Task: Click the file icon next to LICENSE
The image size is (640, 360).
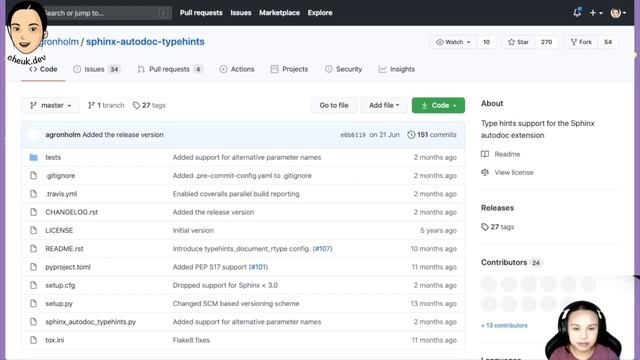Action: coord(33,230)
